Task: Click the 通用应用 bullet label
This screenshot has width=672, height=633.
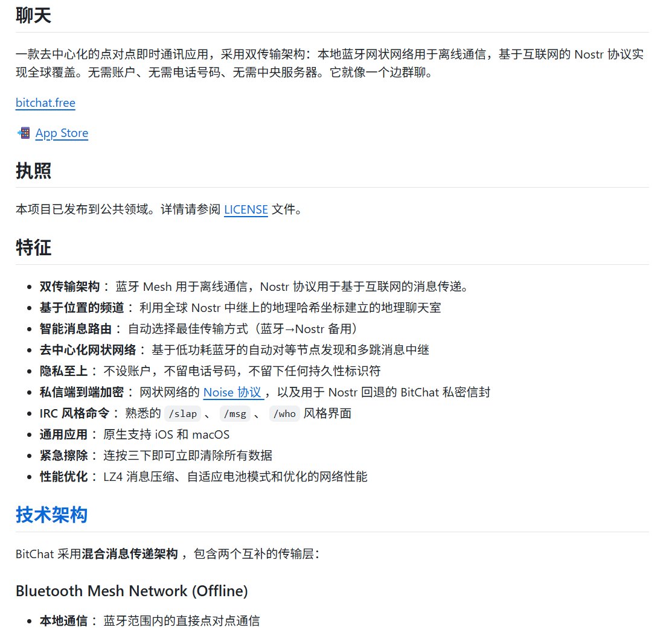Action: pos(64,434)
